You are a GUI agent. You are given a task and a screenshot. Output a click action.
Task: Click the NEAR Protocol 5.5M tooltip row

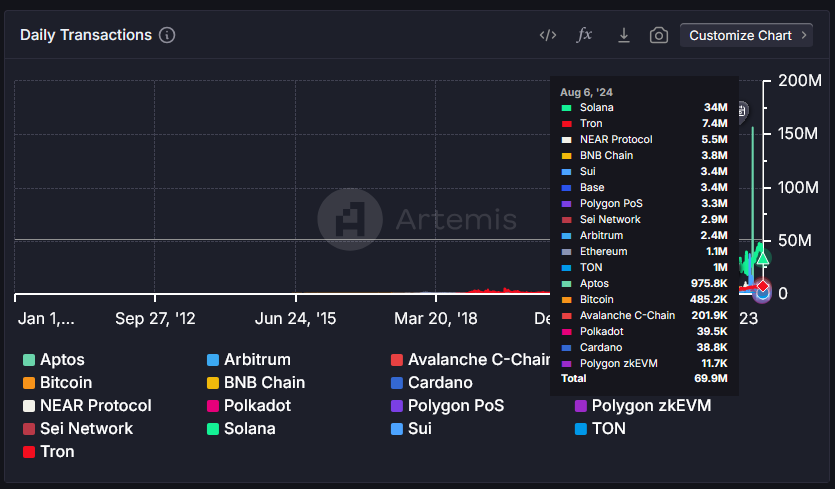point(644,140)
